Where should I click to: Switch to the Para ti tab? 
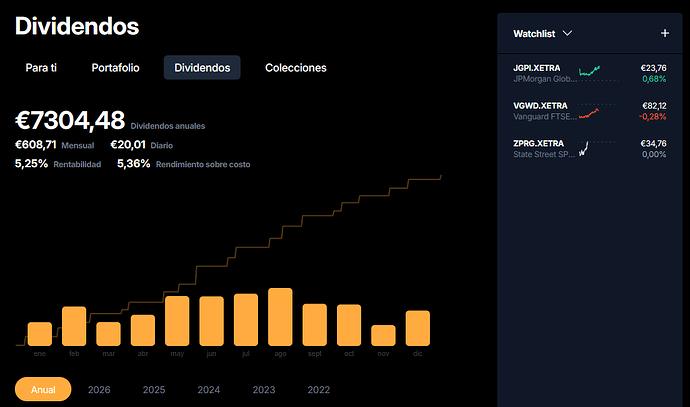click(41, 68)
